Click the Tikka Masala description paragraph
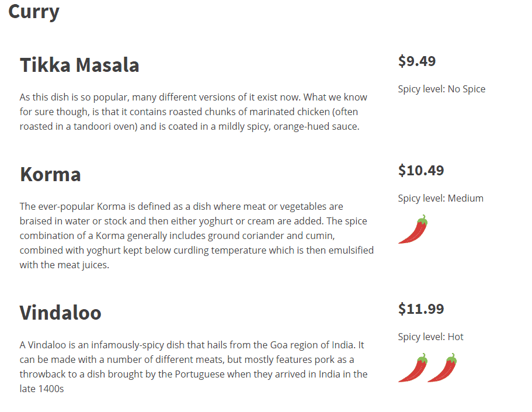This screenshot has height=412, width=532. [193, 112]
